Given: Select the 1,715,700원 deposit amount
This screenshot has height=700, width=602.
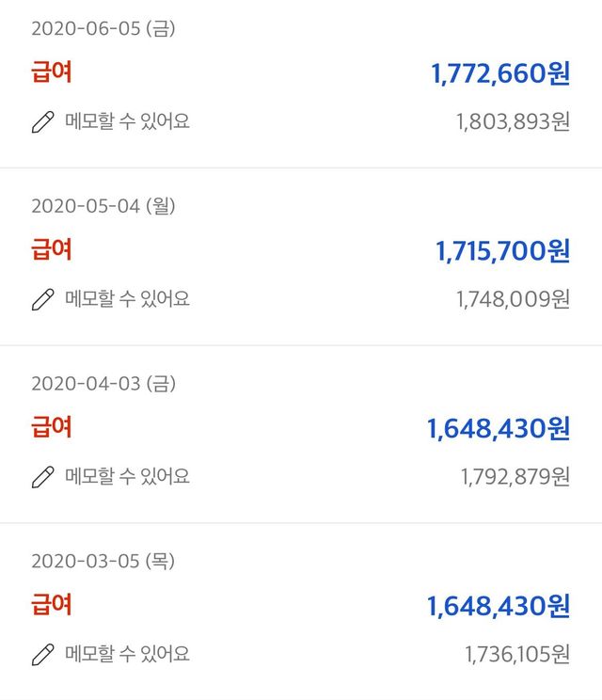Looking at the screenshot, I should (502, 251).
